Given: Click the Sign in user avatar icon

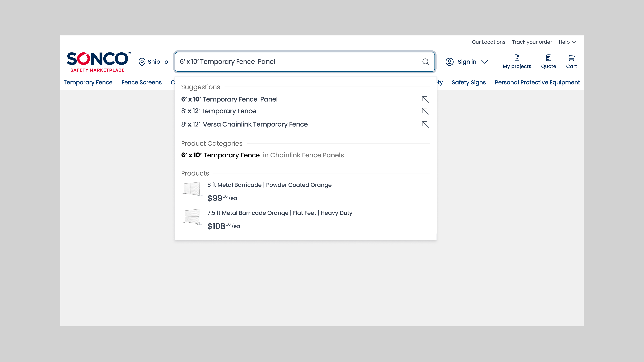Looking at the screenshot, I should click(449, 62).
